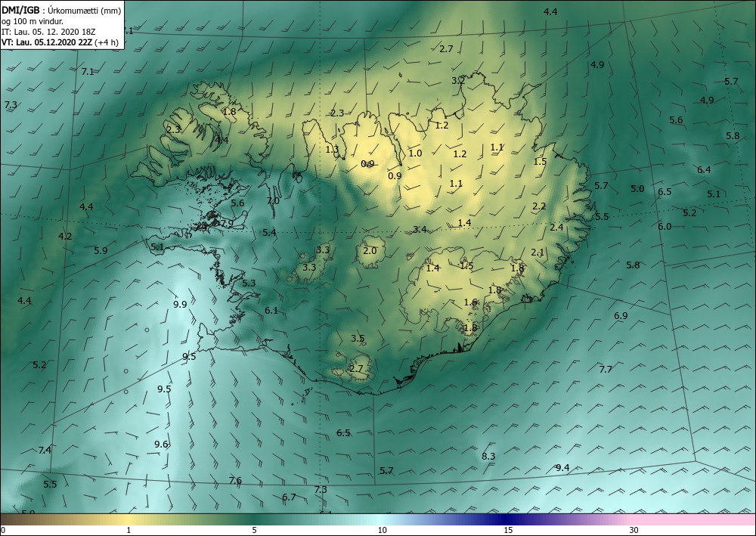Click the 2.4 value near the east fjords

(556, 227)
